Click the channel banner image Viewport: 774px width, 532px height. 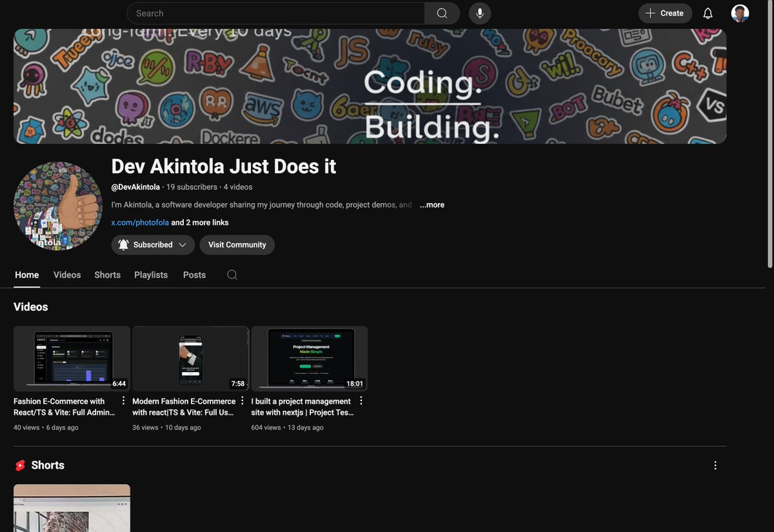click(370, 86)
